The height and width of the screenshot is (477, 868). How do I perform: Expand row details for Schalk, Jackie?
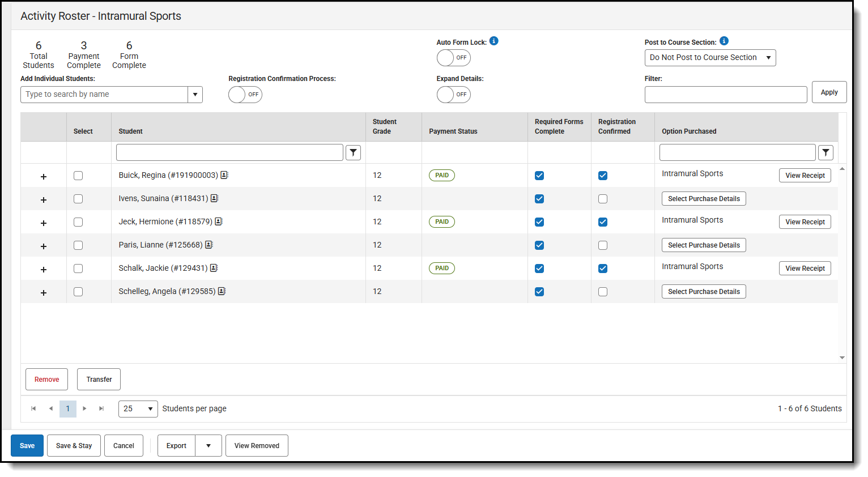click(x=44, y=270)
